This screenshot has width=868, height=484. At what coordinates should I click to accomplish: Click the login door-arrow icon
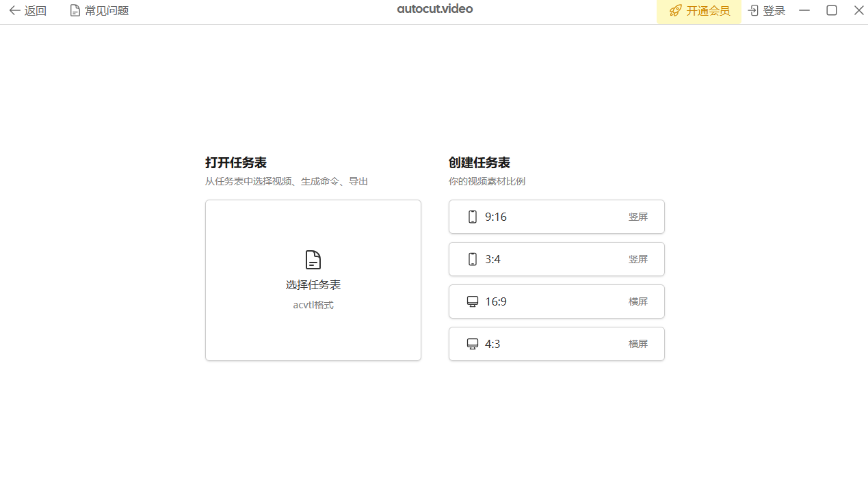754,11
